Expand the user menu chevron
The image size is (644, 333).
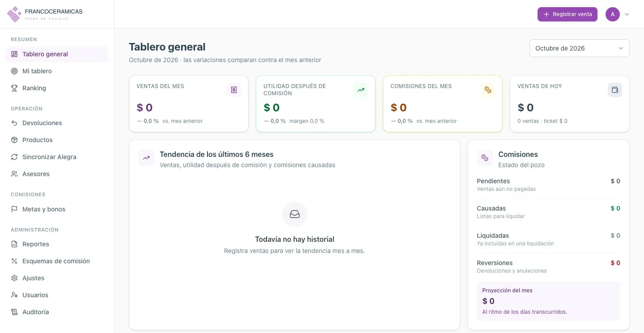point(627,14)
